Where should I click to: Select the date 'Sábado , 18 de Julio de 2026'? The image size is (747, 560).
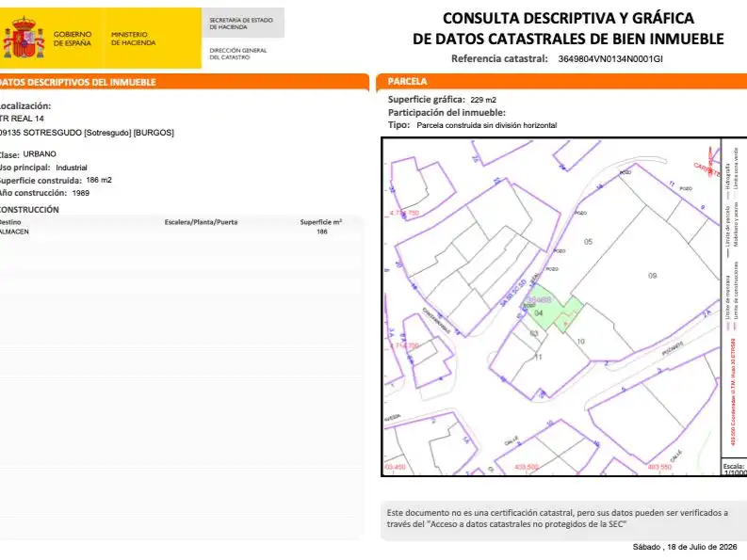(685, 547)
